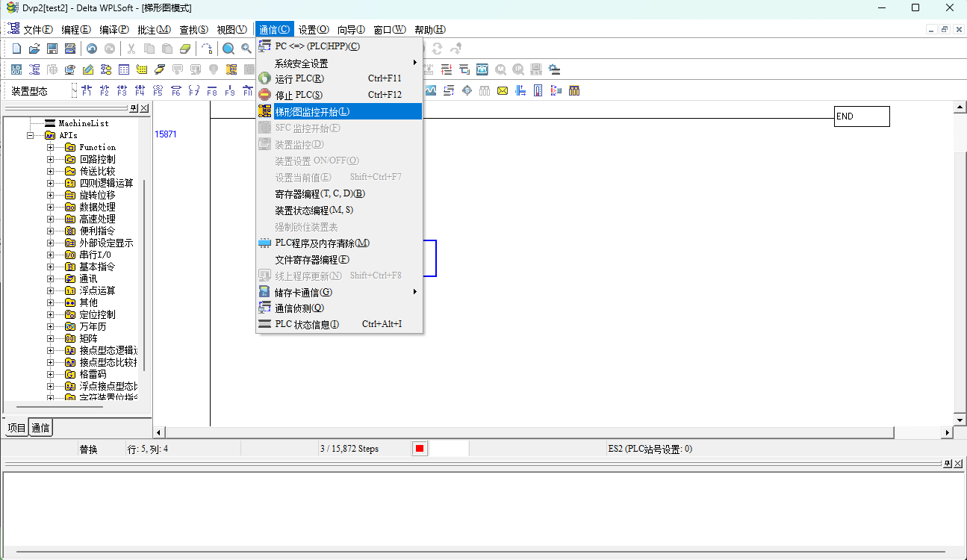Click the F1 normally-open contact icon
This screenshot has height=560, width=967.
(x=87, y=90)
